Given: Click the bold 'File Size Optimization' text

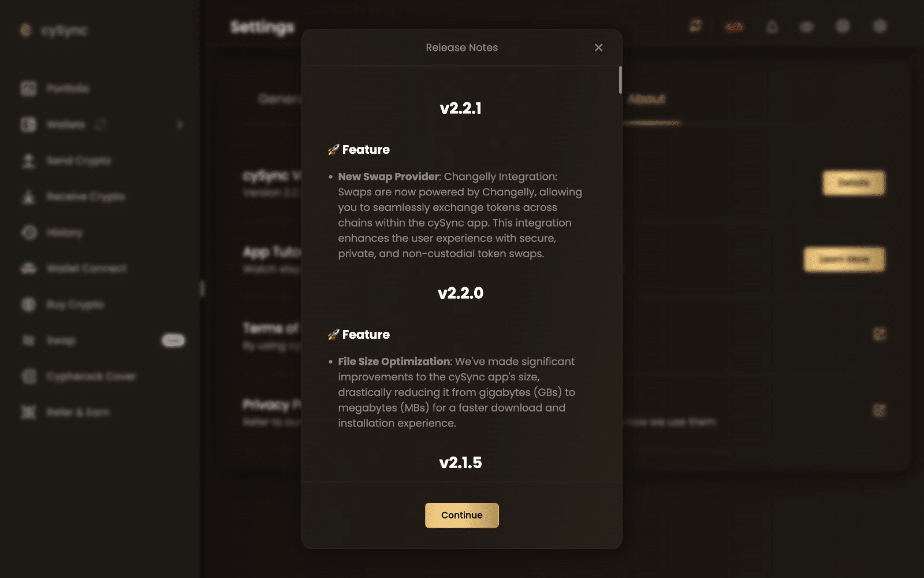Looking at the screenshot, I should point(394,361).
